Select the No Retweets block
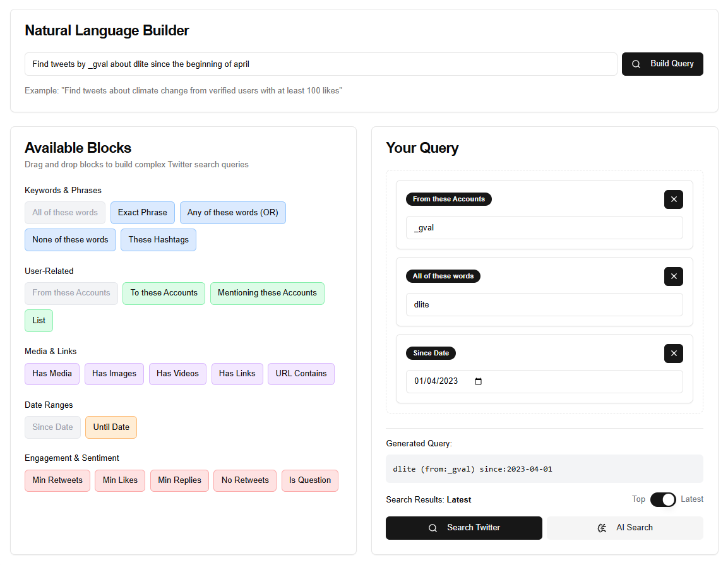 (x=245, y=480)
